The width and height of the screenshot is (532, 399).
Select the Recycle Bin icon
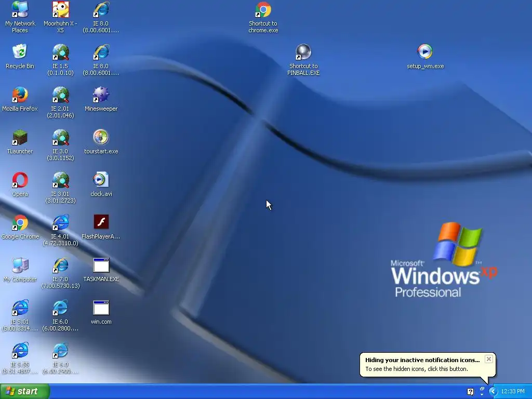click(20, 52)
